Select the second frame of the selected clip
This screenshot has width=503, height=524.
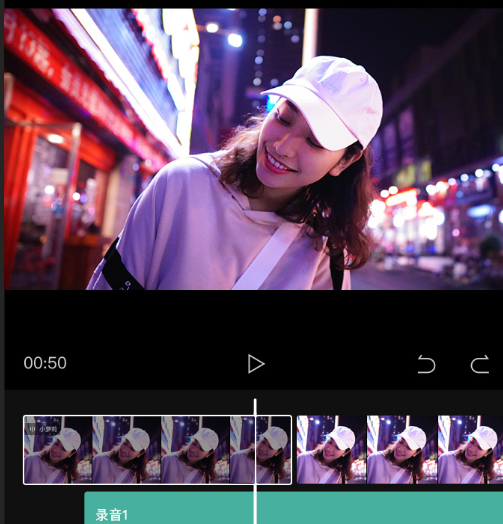(126, 450)
